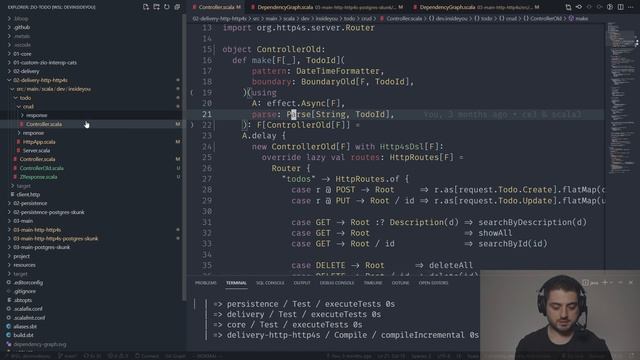Image resolution: width=640 pixels, height=360 pixels.
Task: Expand the 03-main-postgres-skunk folder
Action: tap(9, 247)
